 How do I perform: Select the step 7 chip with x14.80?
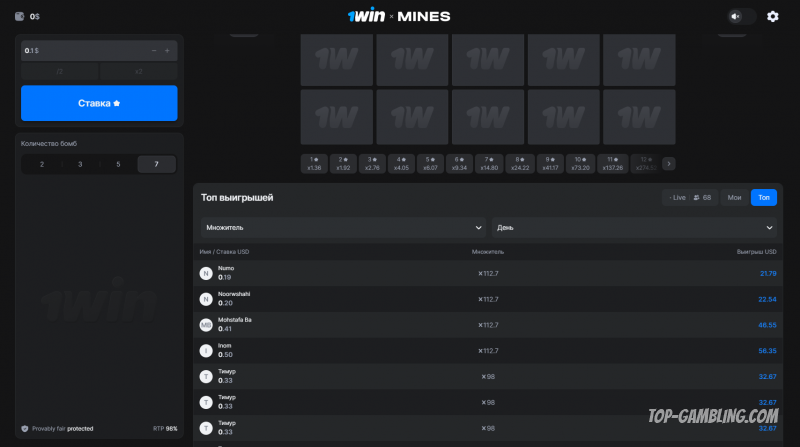[489, 164]
